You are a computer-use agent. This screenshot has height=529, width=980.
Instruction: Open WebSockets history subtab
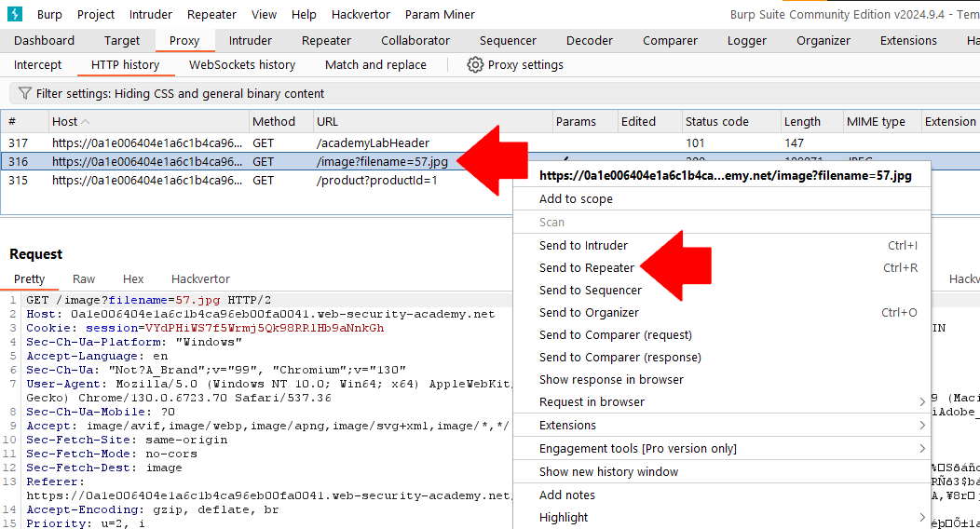click(241, 64)
